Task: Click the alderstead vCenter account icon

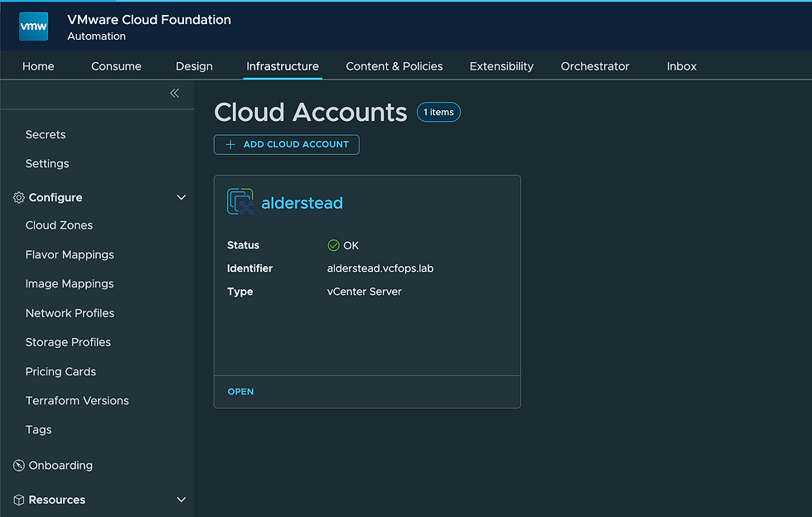Action: [x=240, y=202]
